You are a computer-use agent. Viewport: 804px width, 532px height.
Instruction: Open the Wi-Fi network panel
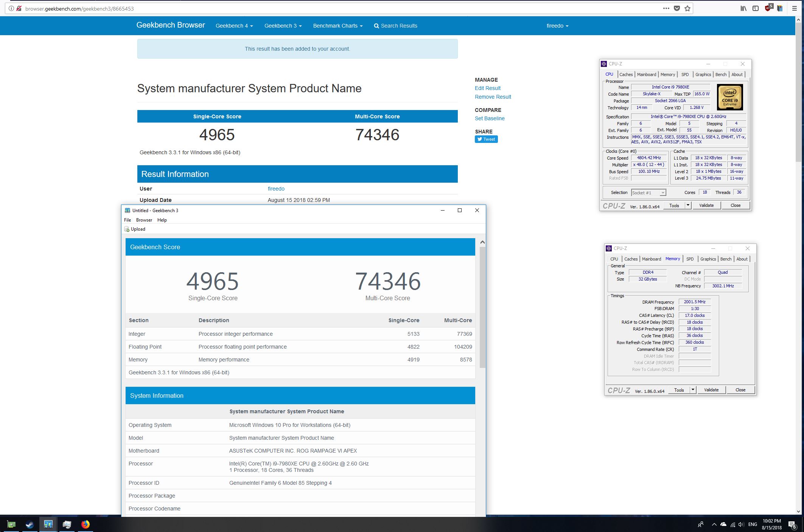tap(733, 524)
